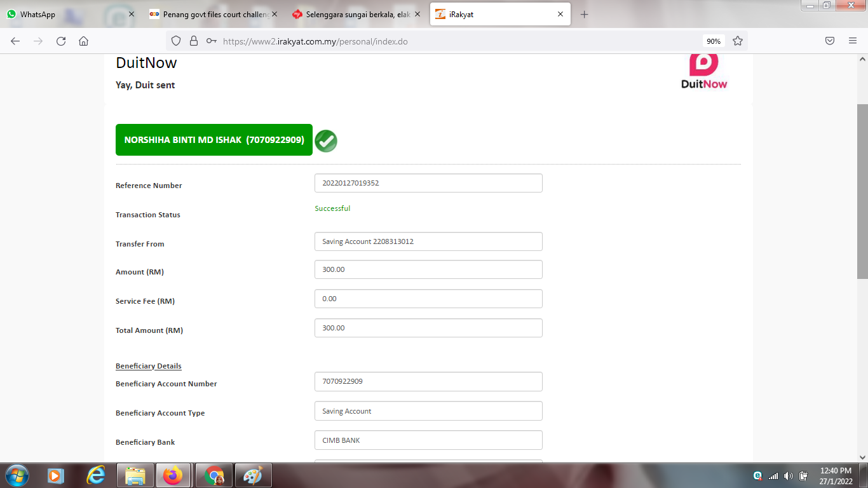Launch Internet Explorer from taskbar
Screen dimensions: 868x488
(x=96, y=475)
